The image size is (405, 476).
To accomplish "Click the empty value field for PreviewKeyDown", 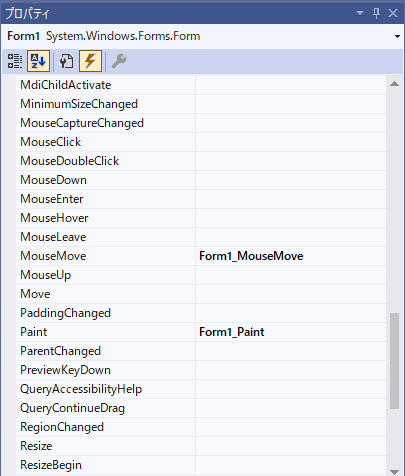I will point(291,370).
